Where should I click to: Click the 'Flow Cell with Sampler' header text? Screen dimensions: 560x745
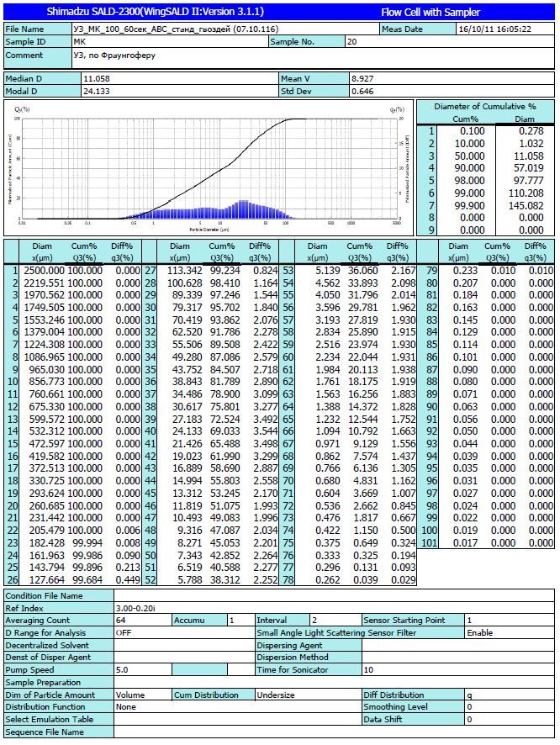click(431, 13)
